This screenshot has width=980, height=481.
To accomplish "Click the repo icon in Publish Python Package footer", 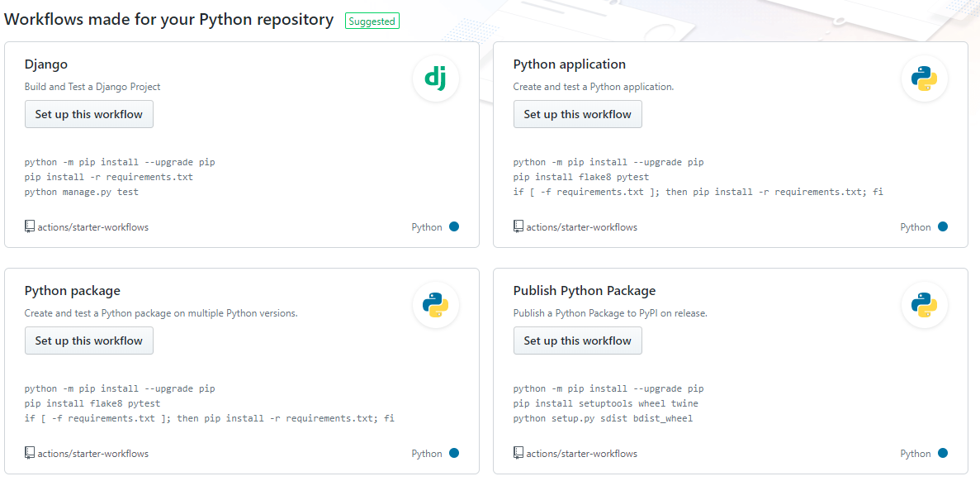I will click(x=518, y=453).
